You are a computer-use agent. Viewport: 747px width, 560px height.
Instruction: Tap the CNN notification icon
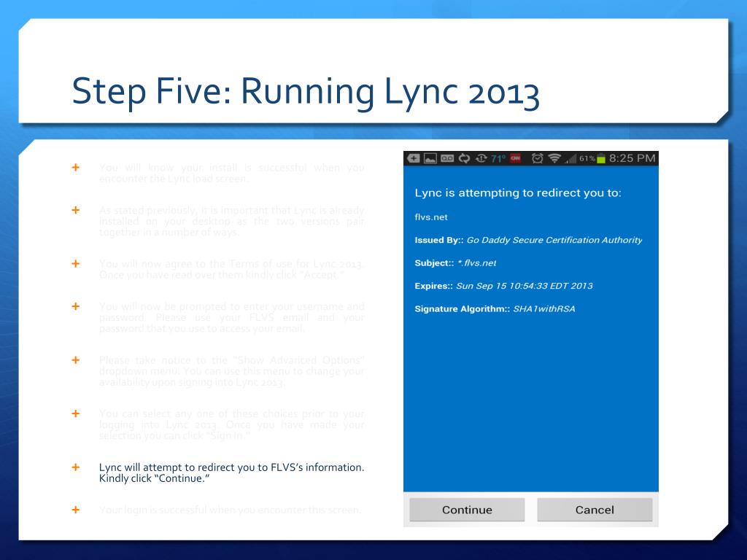point(516,158)
